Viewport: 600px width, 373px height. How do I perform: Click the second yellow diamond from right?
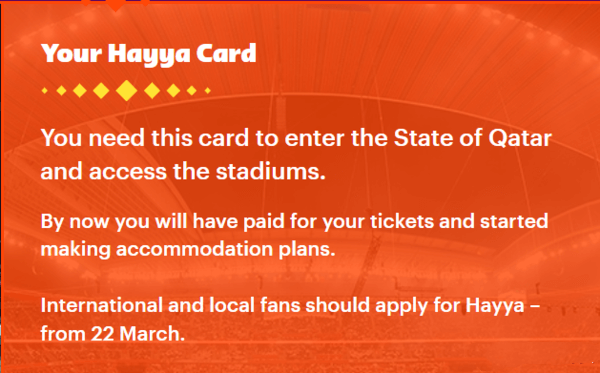tap(192, 91)
